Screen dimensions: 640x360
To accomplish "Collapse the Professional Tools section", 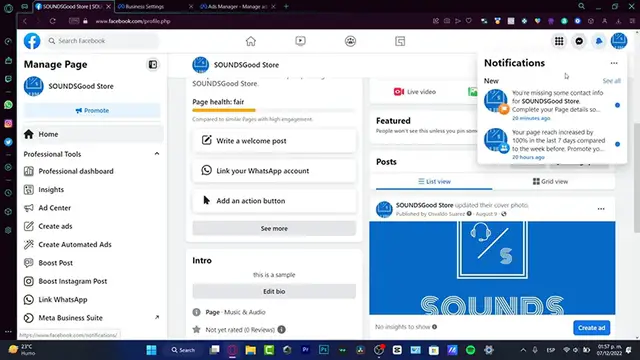I will [157, 154].
